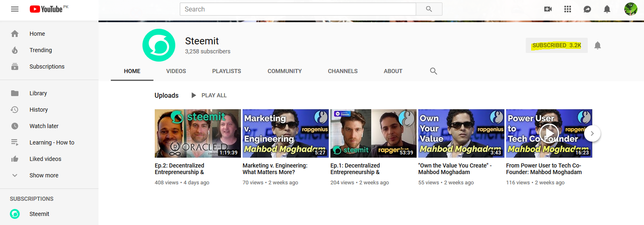
Task: Open the create video camera icon
Action: [x=548, y=9]
